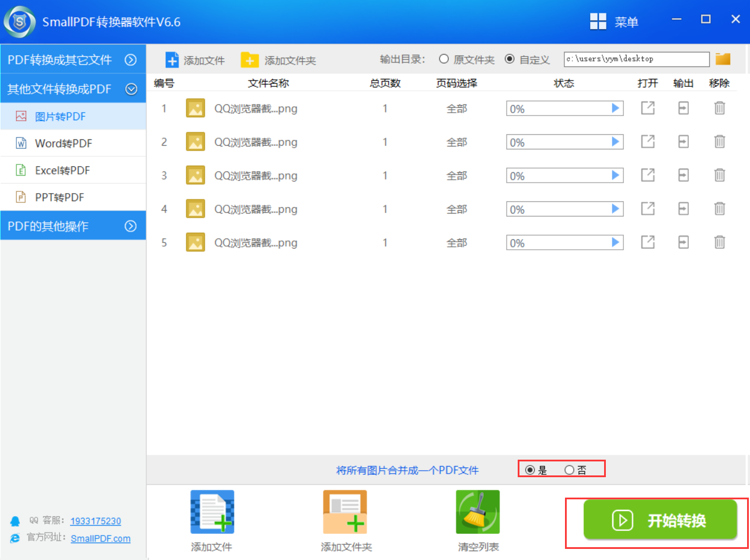Open the output icon for row 4

tap(683, 209)
